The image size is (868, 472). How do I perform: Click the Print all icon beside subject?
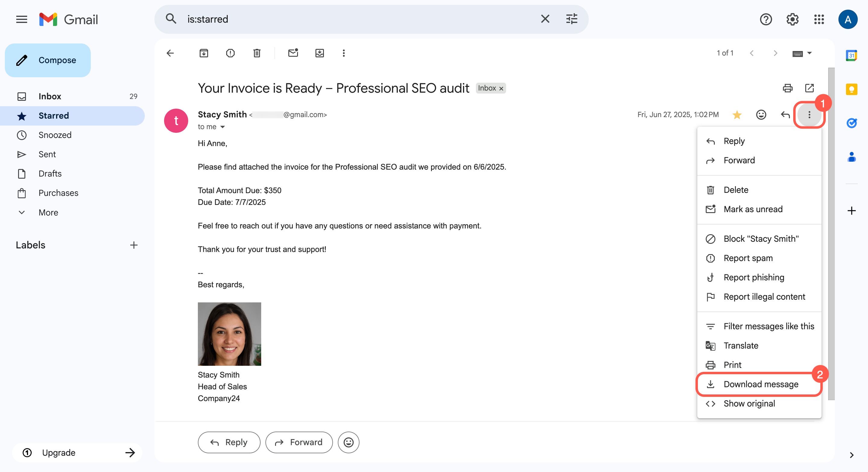coord(787,88)
